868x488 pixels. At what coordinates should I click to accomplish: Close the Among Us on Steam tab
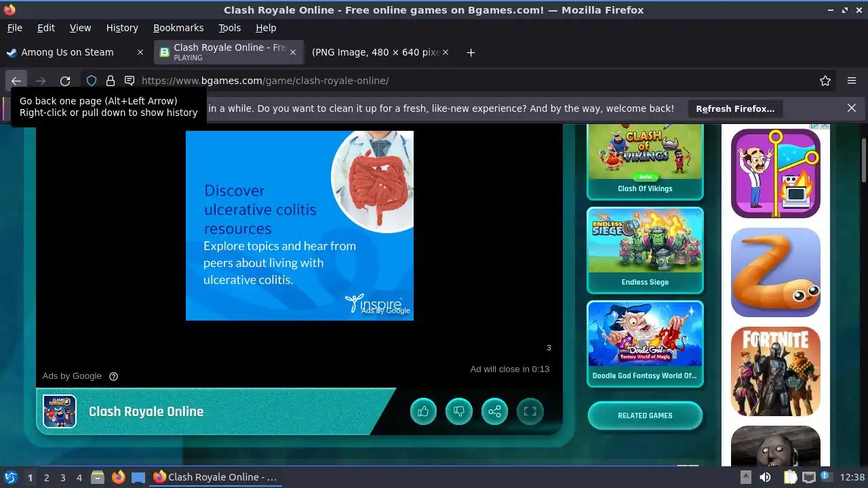(x=140, y=52)
